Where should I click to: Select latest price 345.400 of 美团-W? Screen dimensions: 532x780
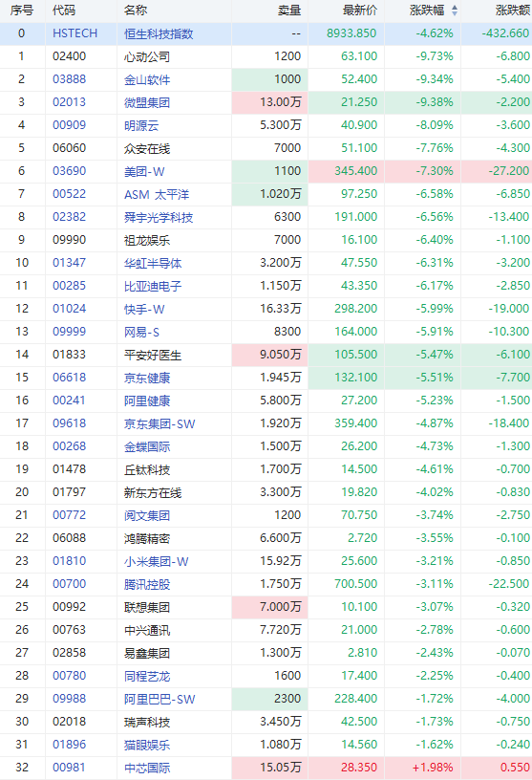pyautogui.click(x=356, y=171)
